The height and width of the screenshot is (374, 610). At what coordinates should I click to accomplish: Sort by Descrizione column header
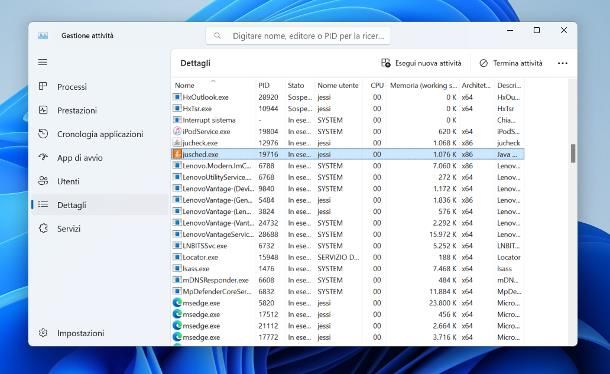click(x=509, y=85)
